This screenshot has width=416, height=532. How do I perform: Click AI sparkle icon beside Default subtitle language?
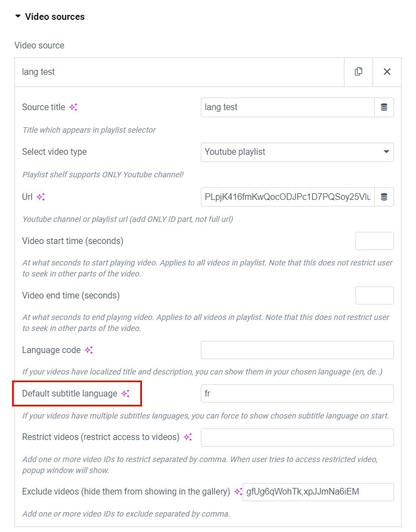125,394
